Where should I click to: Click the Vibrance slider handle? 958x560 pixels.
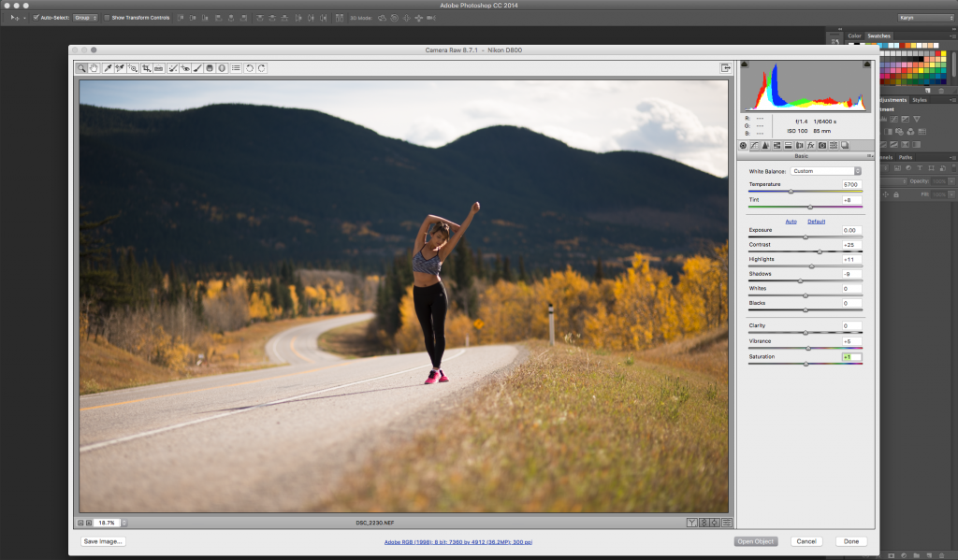click(x=808, y=348)
